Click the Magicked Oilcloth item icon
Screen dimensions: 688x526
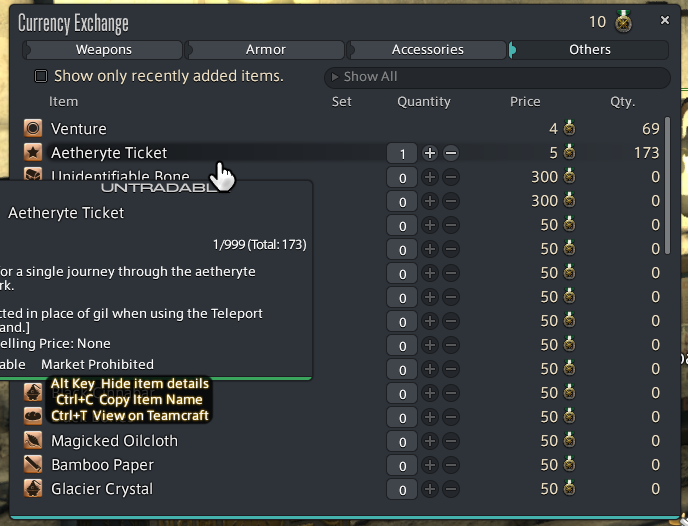tap(33, 440)
